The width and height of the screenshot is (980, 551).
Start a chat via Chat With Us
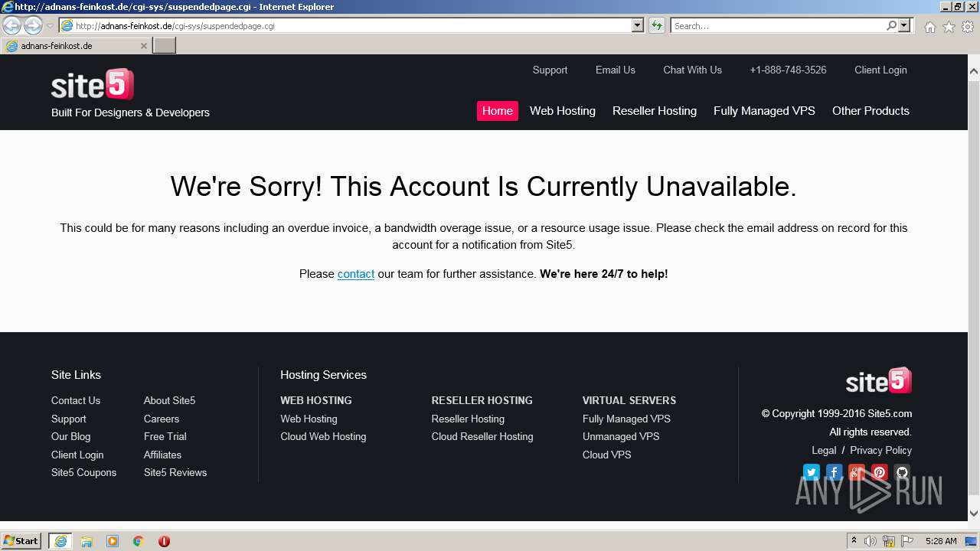(x=692, y=70)
